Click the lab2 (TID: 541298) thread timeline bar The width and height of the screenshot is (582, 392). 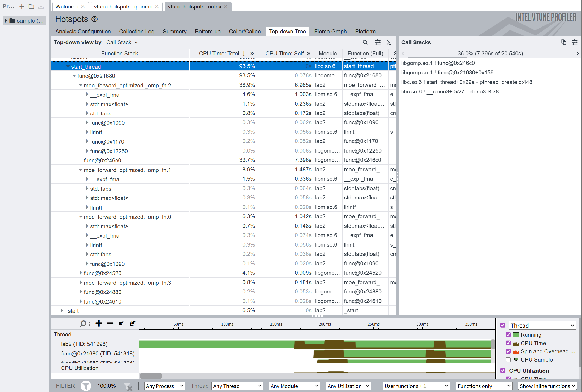pyautogui.click(x=315, y=344)
